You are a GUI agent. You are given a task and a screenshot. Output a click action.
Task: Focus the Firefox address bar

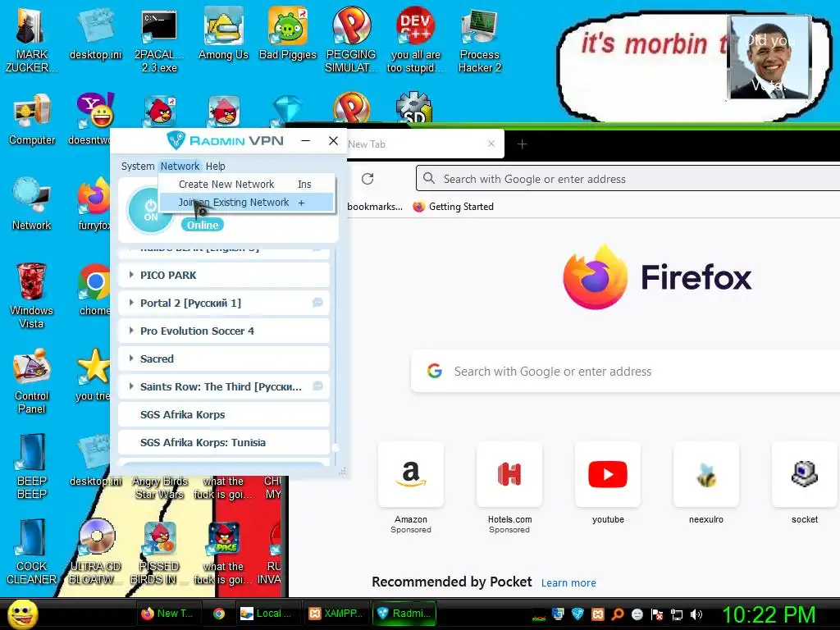(x=628, y=178)
